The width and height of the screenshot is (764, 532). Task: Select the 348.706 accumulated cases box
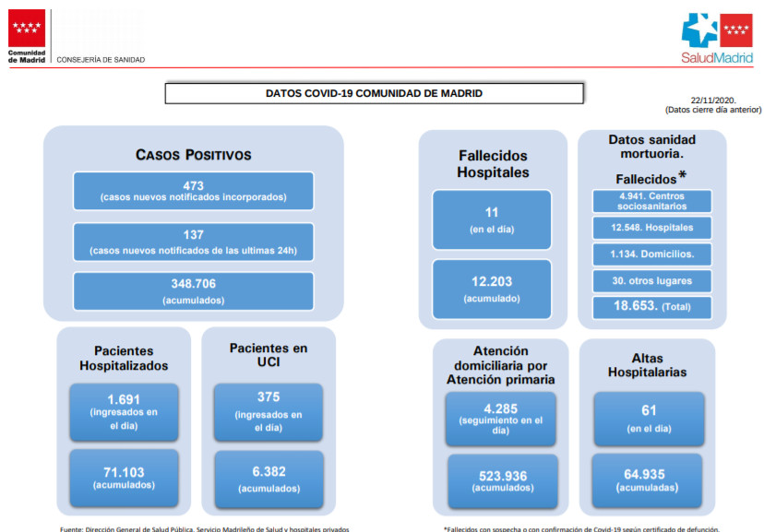tap(194, 290)
